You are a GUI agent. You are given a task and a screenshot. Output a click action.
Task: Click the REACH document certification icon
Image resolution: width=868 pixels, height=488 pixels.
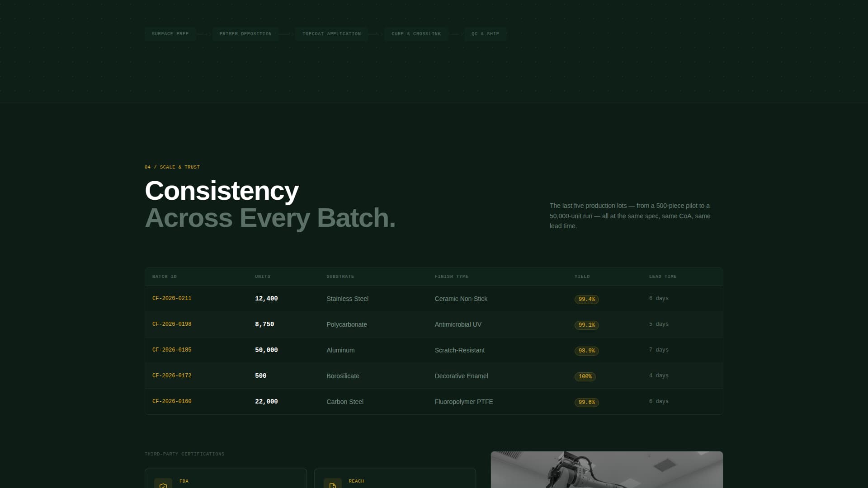click(x=333, y=485)
